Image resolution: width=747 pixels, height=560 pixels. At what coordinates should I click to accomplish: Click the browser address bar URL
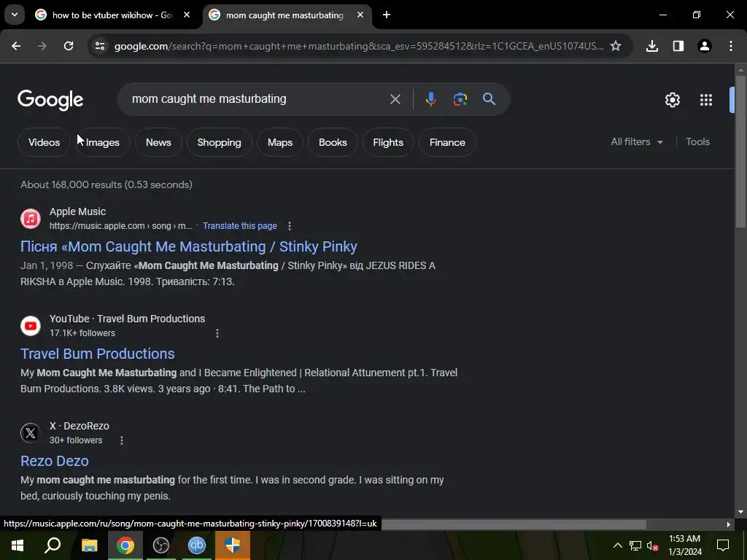click(359, 46)
